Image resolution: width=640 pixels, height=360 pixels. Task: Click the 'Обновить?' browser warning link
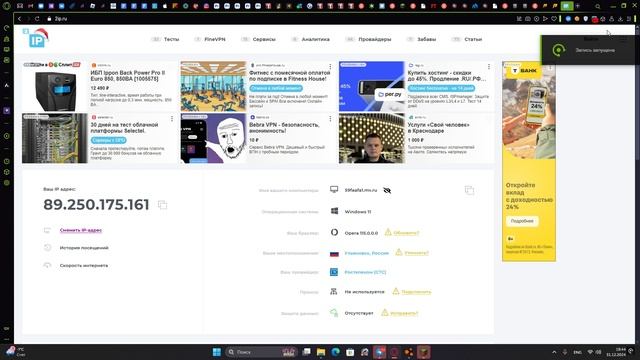click(406, 233)
